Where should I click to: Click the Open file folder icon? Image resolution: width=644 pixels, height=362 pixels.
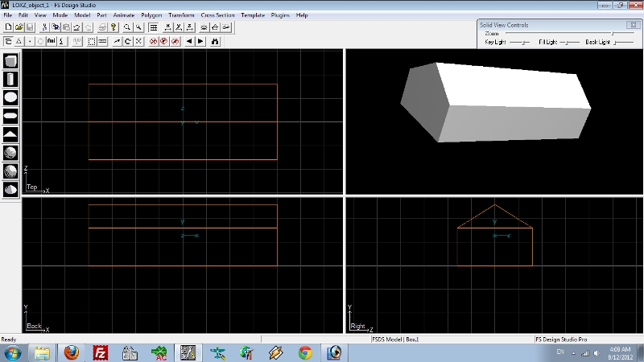pyautogui.click(x=19, y=27)
